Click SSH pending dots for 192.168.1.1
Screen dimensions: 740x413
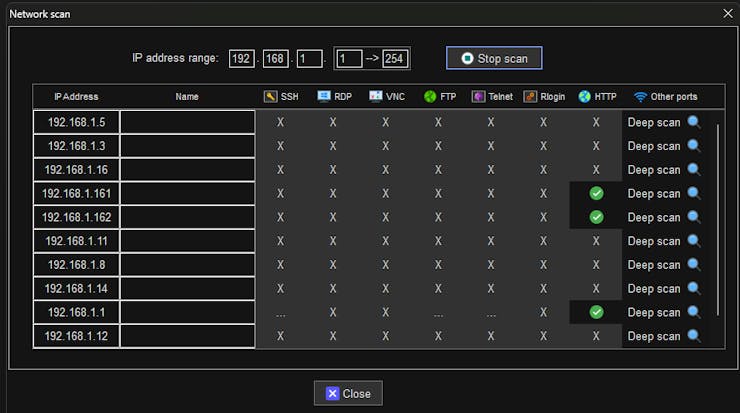[x=280, y=315]
